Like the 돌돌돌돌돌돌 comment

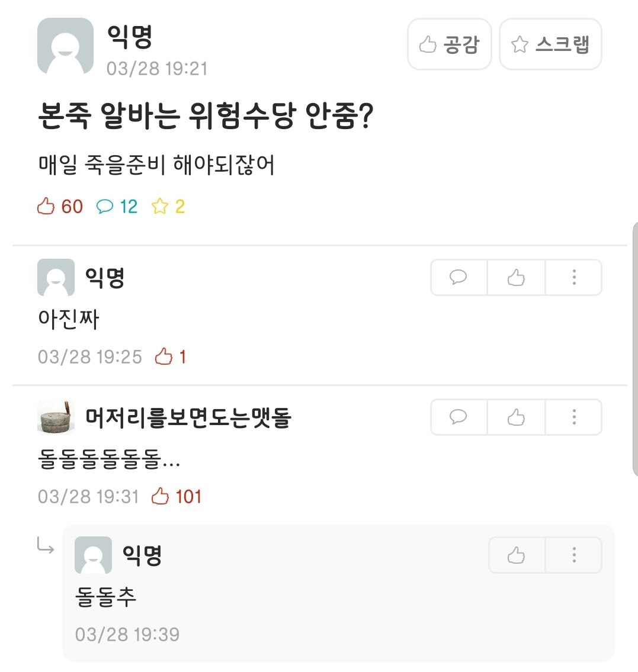click(516, 417)
